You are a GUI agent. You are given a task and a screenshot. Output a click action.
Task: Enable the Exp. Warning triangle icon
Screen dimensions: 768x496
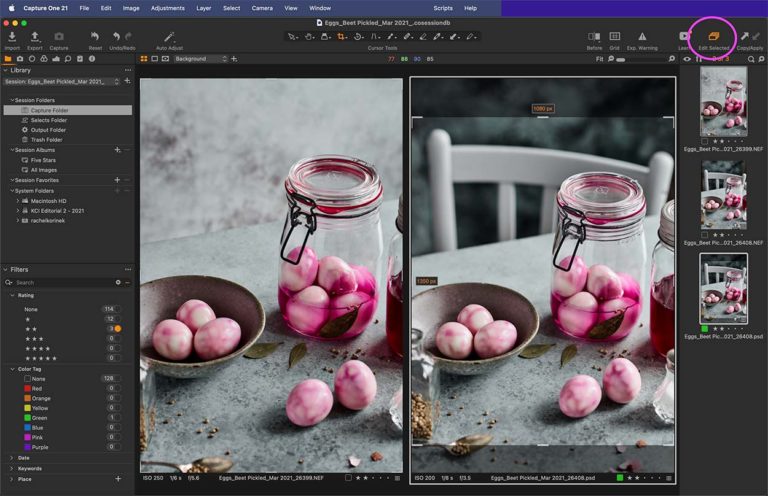tap(642, 36)
